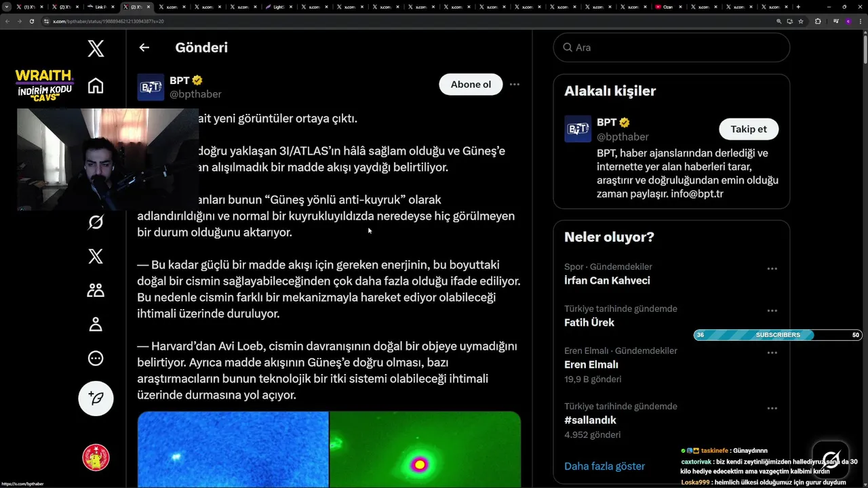Bookmark this page with the star icon
Screen dimensions: 868x488
801,21
